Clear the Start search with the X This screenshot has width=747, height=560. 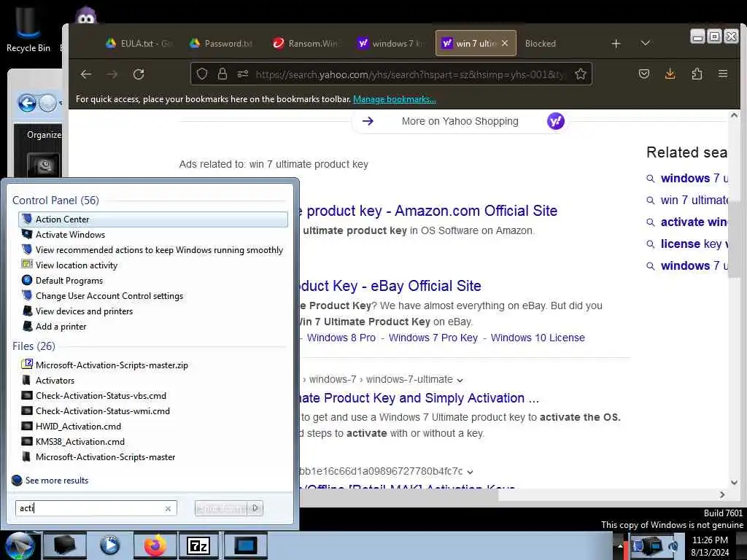(x=169, y=508)
